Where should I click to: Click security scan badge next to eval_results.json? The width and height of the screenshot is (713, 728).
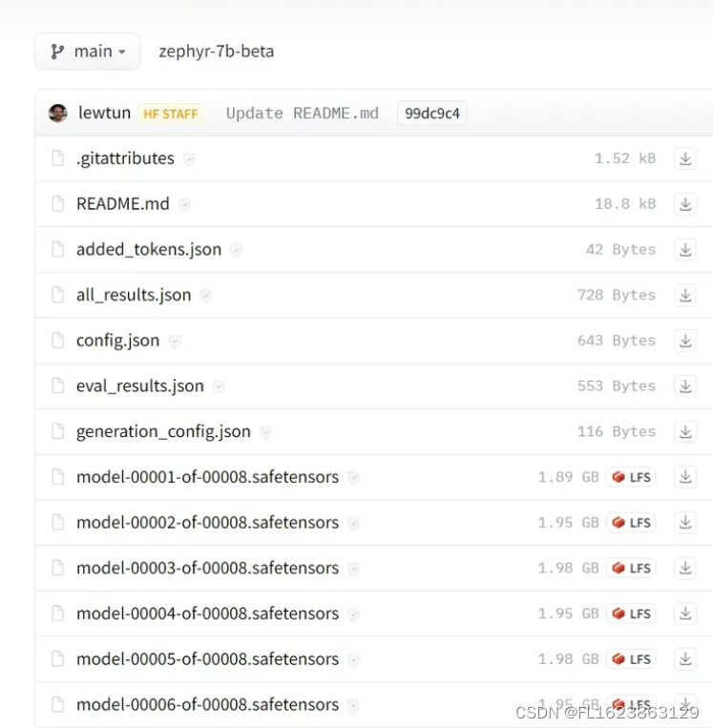219,386
